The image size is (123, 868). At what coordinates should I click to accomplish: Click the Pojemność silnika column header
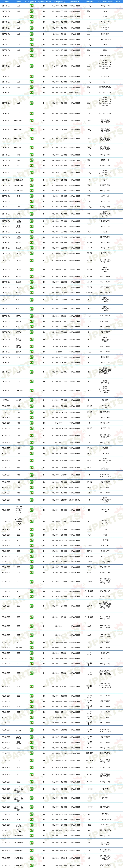44,2
